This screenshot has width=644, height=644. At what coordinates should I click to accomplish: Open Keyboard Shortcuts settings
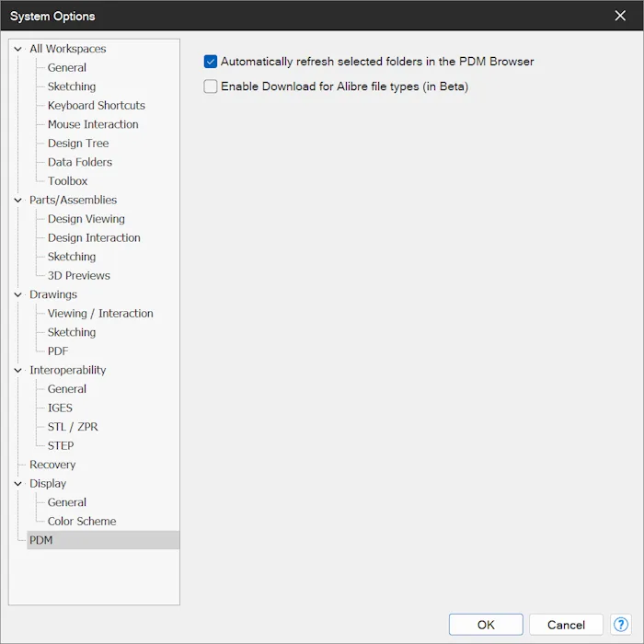96,105
